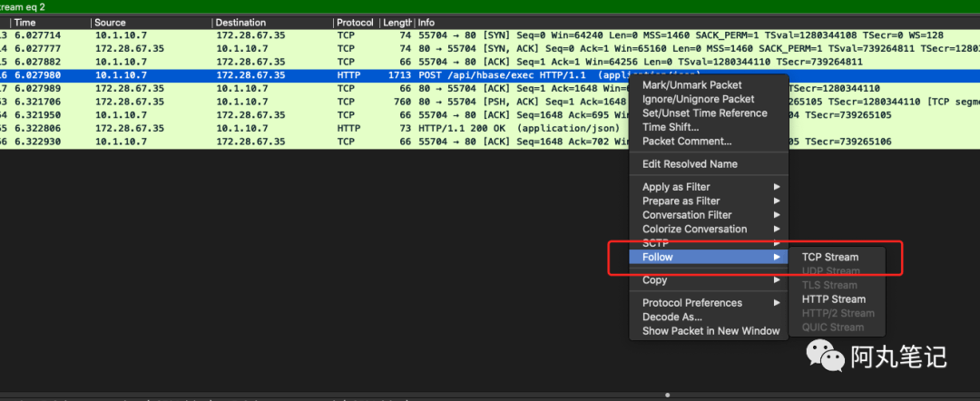This screenshot has height=401, width=980.
Task: Select Edit Resolved Name
Action: pyautogui.click(x=690, y=163)
